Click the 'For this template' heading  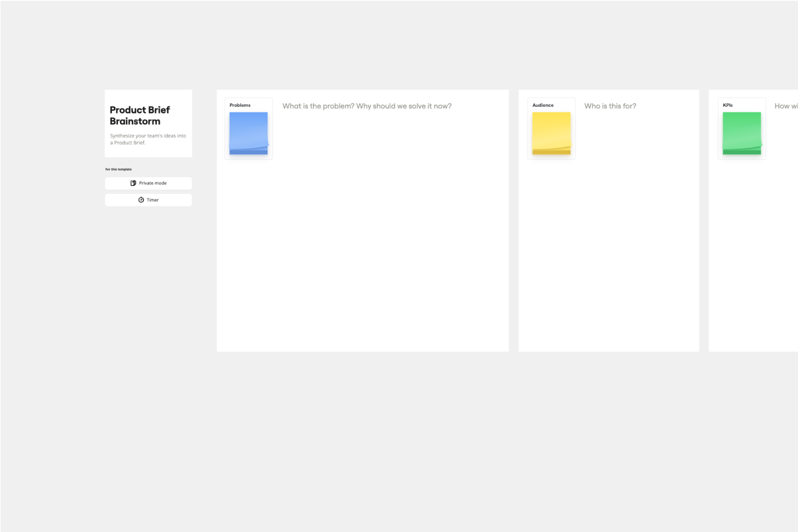[x=119, y=169]
